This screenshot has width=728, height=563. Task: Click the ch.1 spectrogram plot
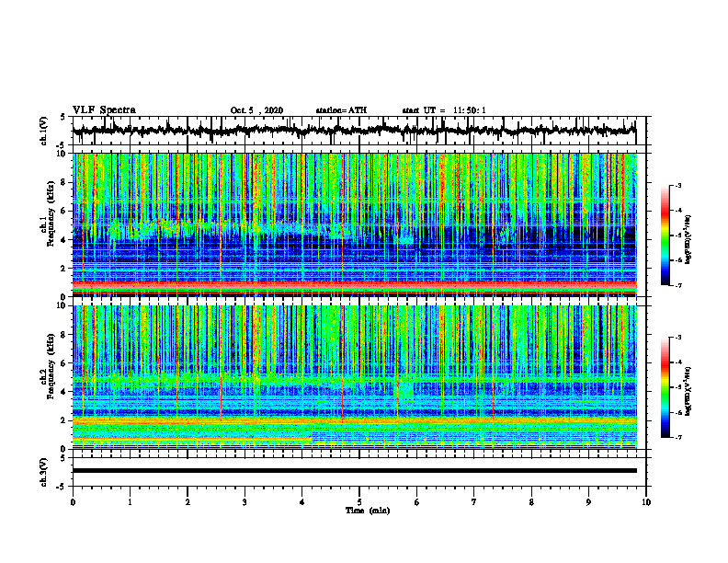click(355, 224)
